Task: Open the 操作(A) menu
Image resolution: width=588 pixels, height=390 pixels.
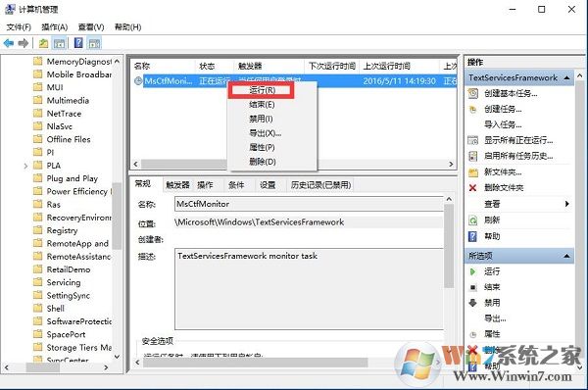Action: (x=54, y=27)
